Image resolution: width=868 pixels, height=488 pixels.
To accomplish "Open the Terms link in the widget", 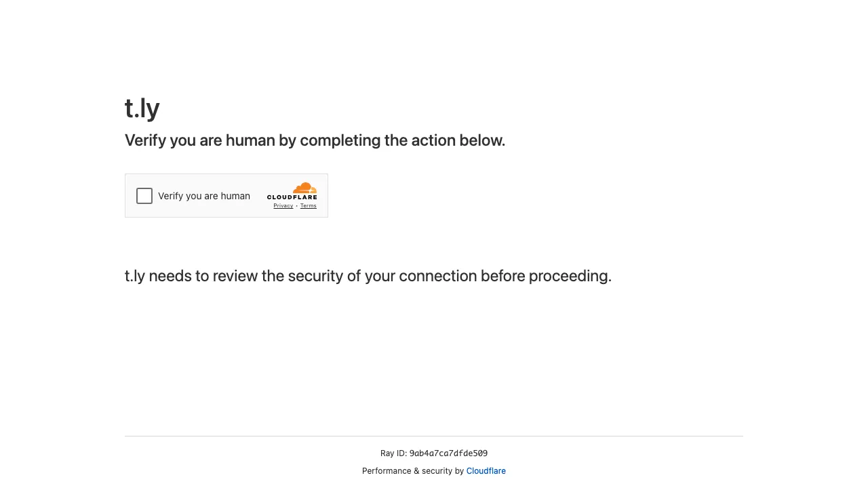I will (309, 206).
